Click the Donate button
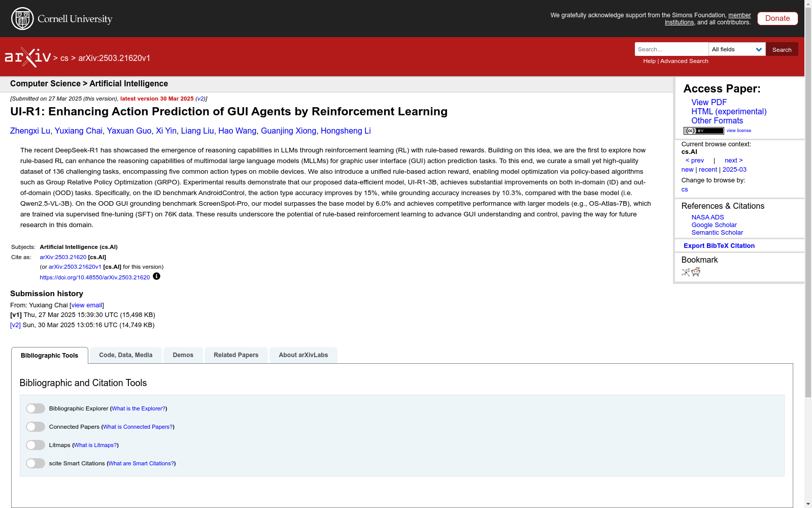 777,18
